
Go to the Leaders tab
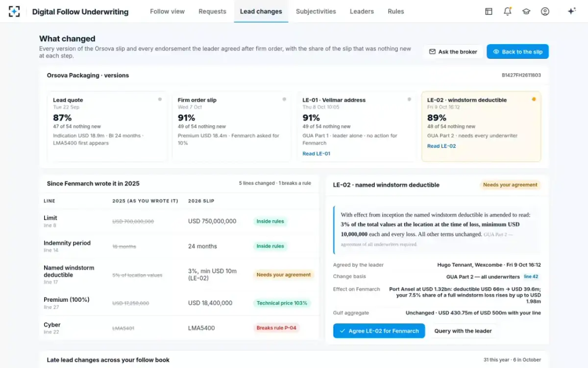pyautogui.click(x=362, y=11)
